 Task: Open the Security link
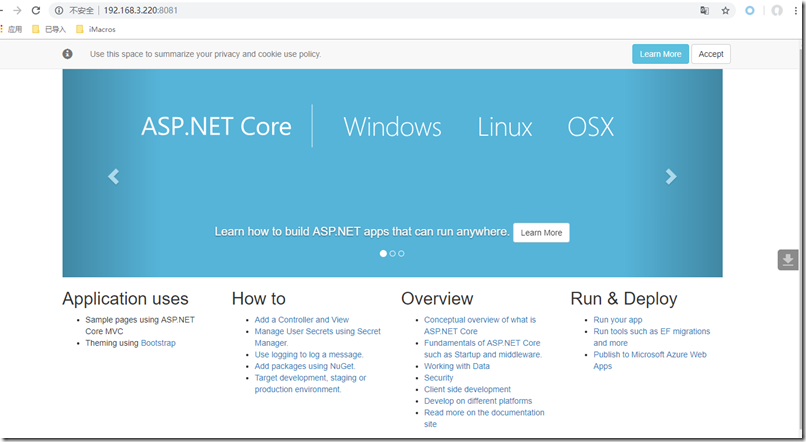(x=438, y=378)
